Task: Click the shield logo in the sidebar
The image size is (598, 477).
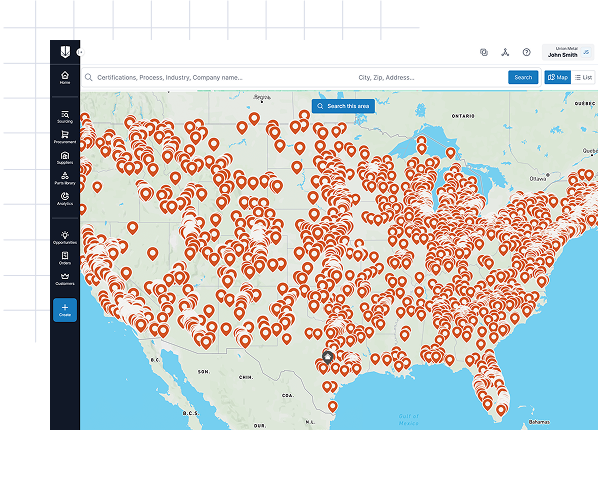Action: tap(65, 51)
